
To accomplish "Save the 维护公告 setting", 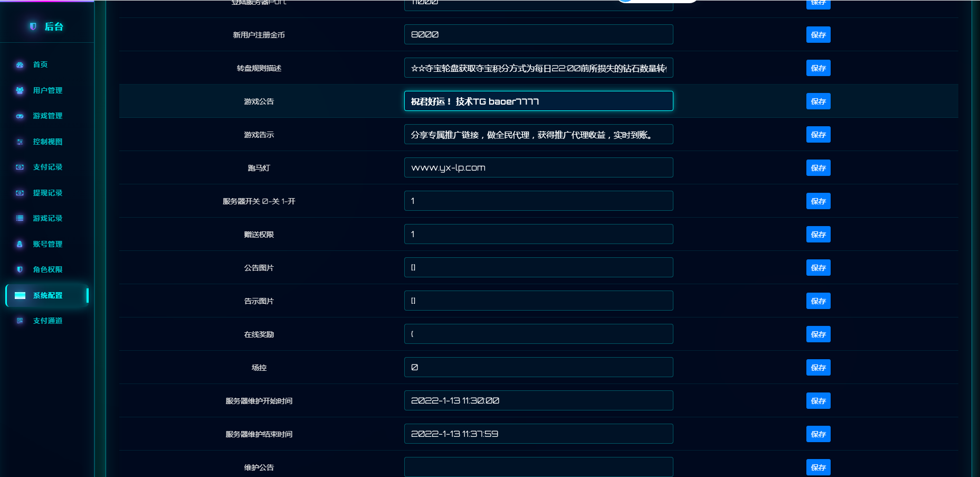I will (818, 467).
